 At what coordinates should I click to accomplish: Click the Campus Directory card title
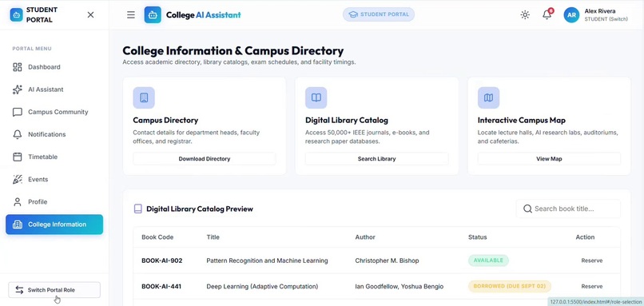pyautogui.click(x=165, y=121)
